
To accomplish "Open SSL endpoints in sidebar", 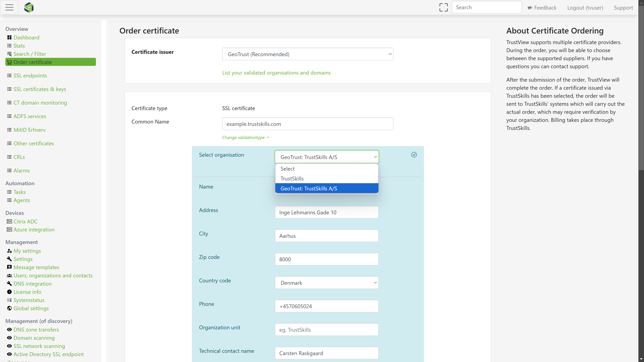I will pos(30,75).
